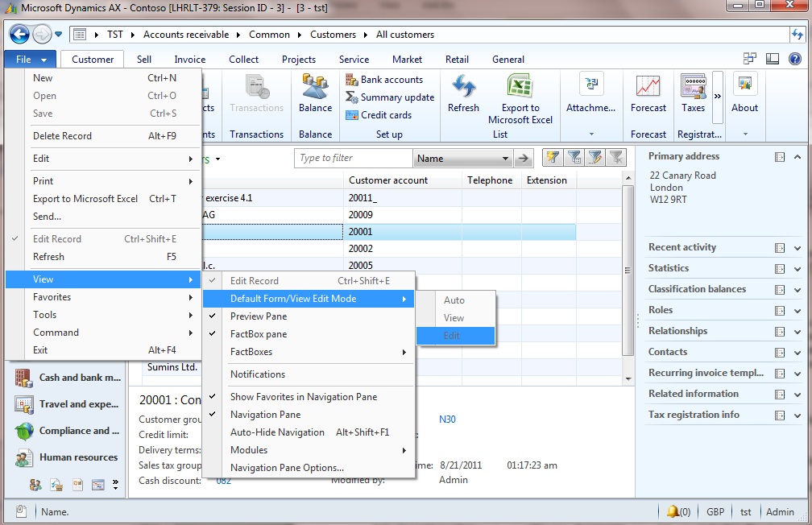This screenshot has width=812, height=525.
Task: Expand the Recent activity FactBox
Action: coord(797,248)
